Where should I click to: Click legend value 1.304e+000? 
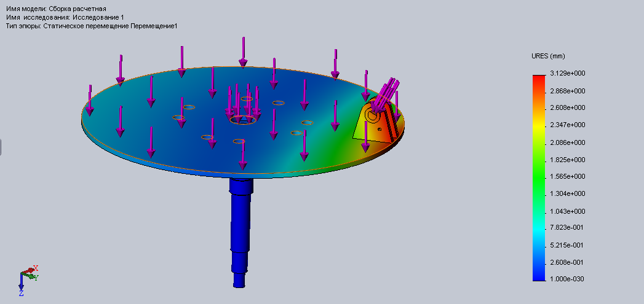(x=567, y=193)
